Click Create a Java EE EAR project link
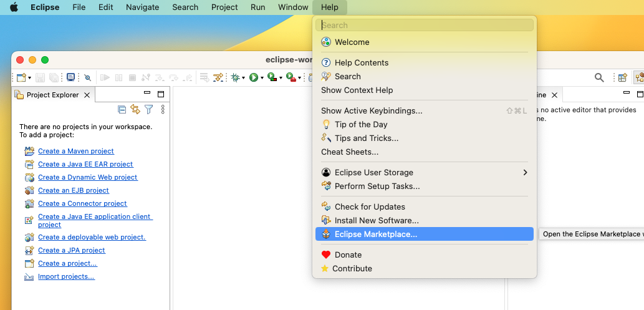Viewport: 644px width, 310px height. 85,164
